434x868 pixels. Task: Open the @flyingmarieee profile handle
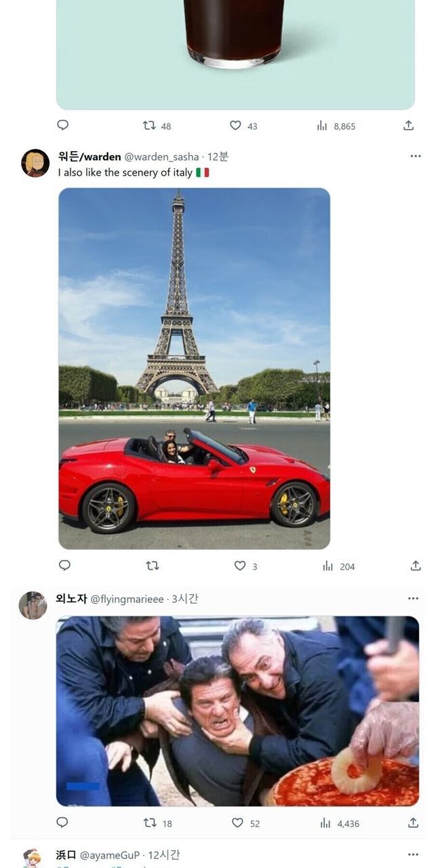[127, 599]
